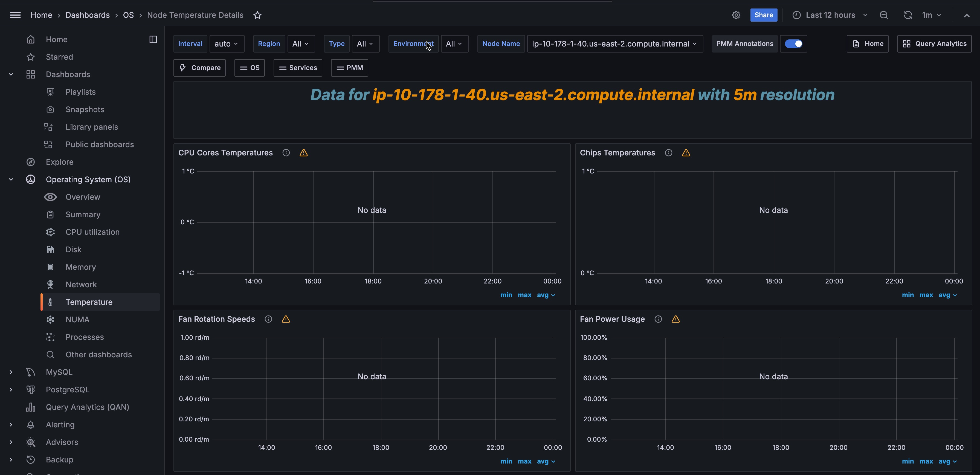Click the Compare button
Viewport: 980px width, 475px height.
point(200,68)
